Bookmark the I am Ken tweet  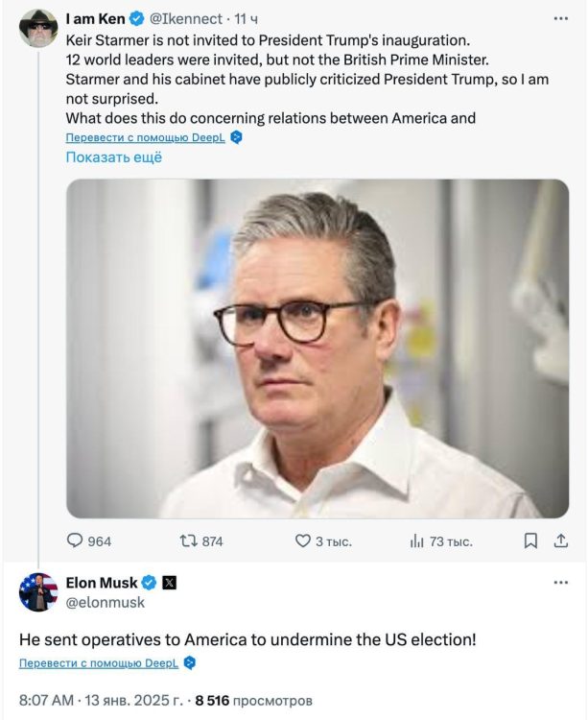530,541
